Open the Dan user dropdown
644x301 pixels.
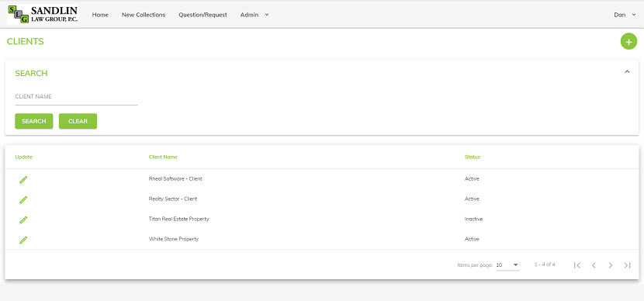[625, 15]
